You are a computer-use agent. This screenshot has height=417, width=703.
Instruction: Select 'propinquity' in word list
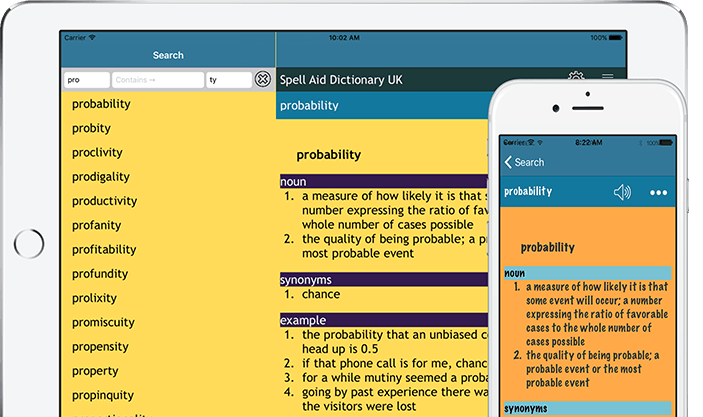pyautogui.click(x=103, y=395)
